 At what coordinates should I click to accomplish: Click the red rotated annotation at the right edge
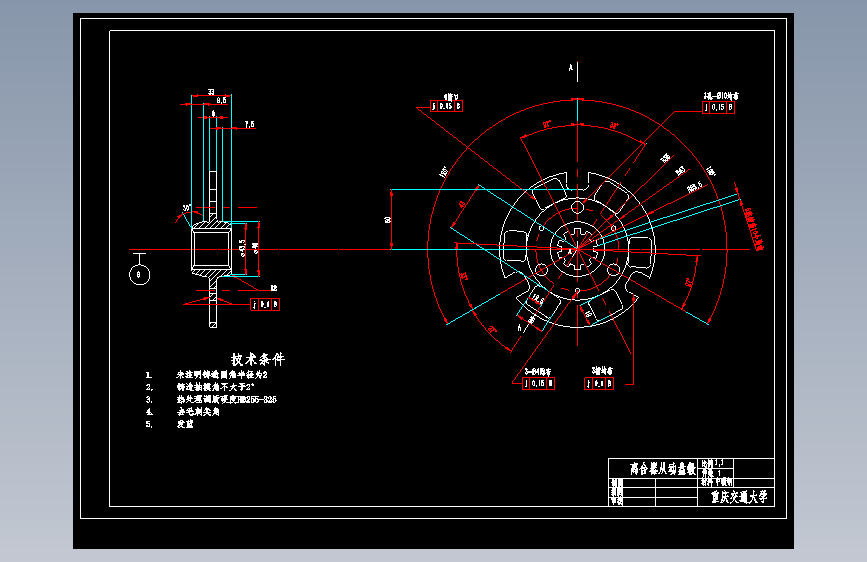click(x=755, y=229)
